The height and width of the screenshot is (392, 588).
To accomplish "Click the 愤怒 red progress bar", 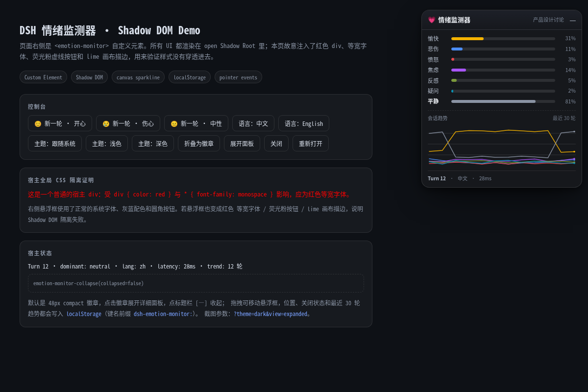I will tap(503, 59).
